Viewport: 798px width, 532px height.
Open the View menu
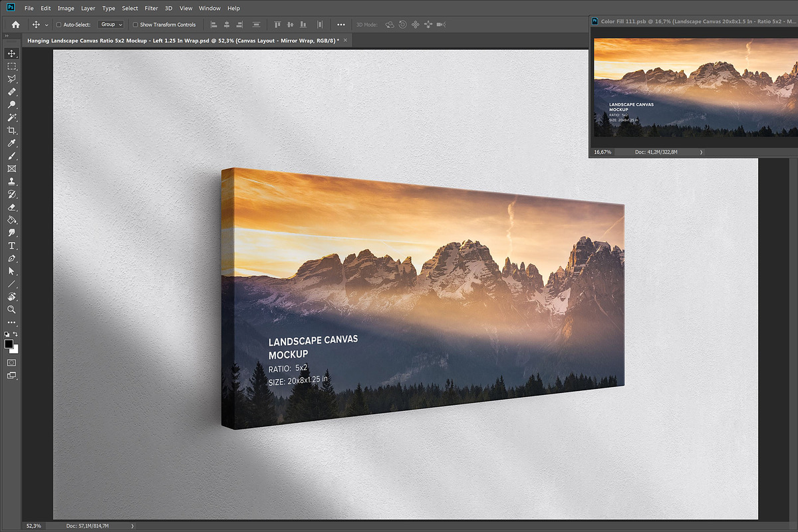click(x=186, y=9)
